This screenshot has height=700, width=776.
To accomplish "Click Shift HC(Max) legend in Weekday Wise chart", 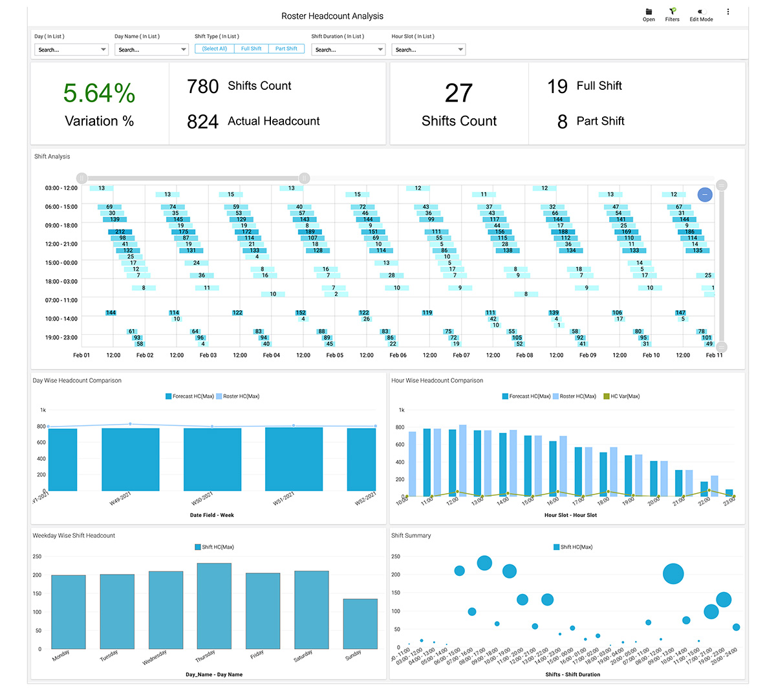I will pyautogui.click(x=215, y=547).
